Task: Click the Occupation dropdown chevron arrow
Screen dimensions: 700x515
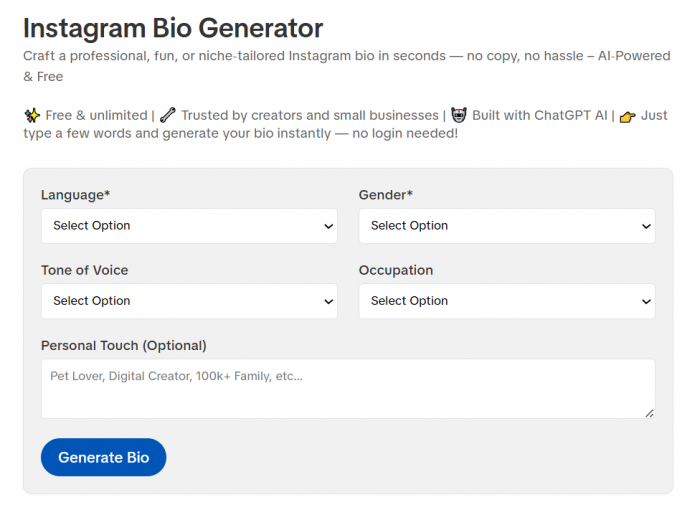Action: point(646,302)
